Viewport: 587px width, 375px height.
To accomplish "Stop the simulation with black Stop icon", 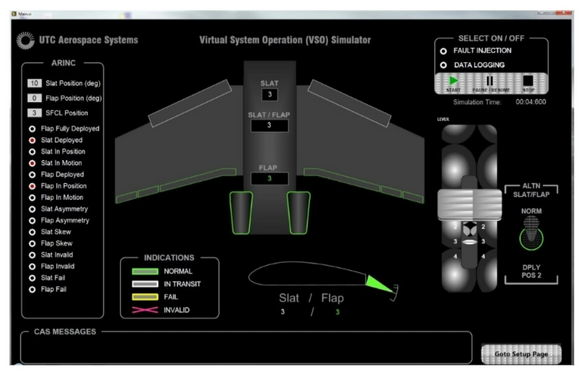I will point(528,80).
